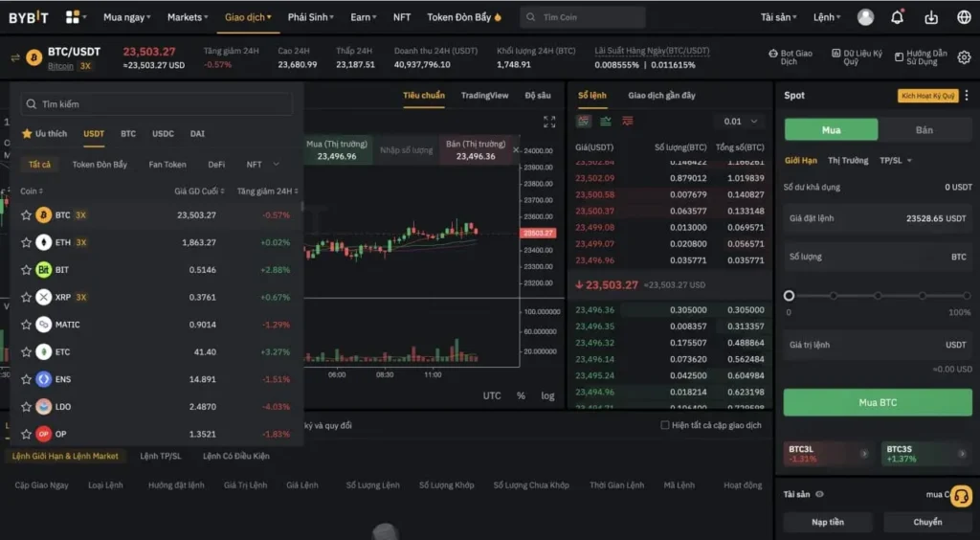Open Mua ngay dropdown menu
The width and height of the screenshot is (980, 540).
point(127,17)
